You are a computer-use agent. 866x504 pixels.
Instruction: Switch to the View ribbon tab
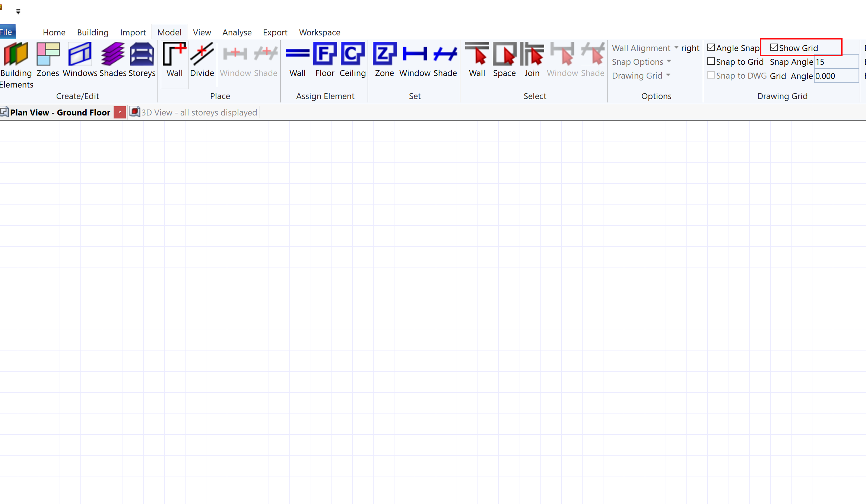(202, 32)
